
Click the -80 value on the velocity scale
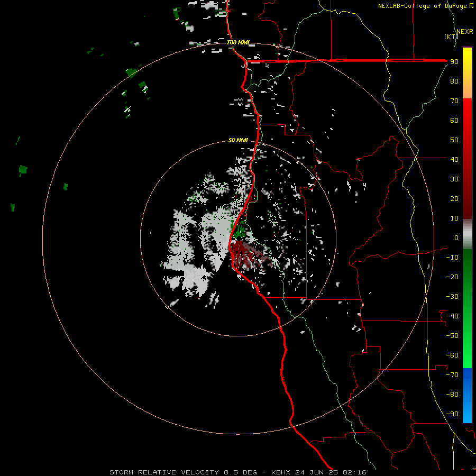[x=452, y=395]
